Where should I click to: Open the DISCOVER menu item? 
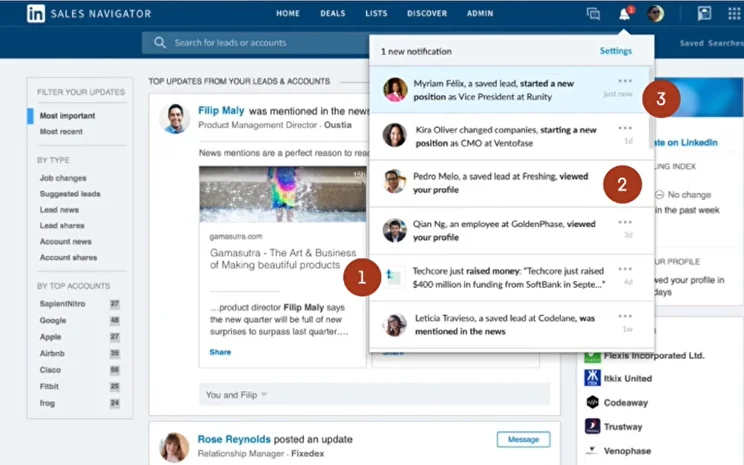coord(427,13)
